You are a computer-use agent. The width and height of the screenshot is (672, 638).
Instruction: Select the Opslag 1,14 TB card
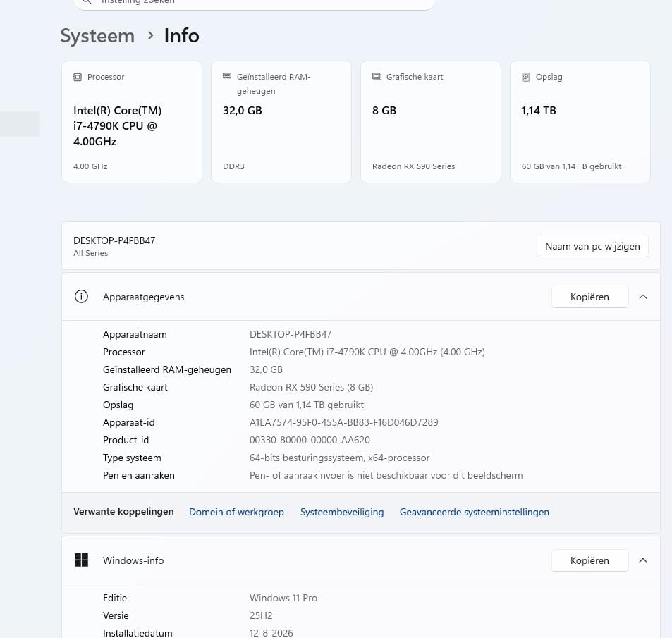[580, 122]
